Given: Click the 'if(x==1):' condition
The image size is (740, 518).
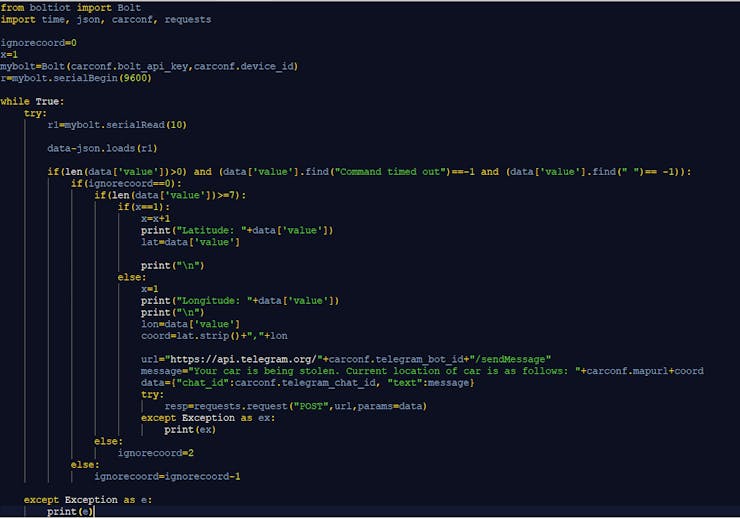Looking at the screenshot, I should pyautogui.click(x=143, y=207).
